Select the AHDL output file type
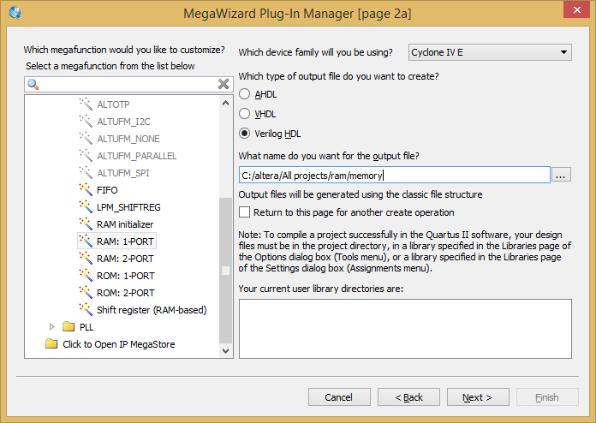The height and width of the screenshot is (423, 596). pyautogui.click(x=244, y=94)
